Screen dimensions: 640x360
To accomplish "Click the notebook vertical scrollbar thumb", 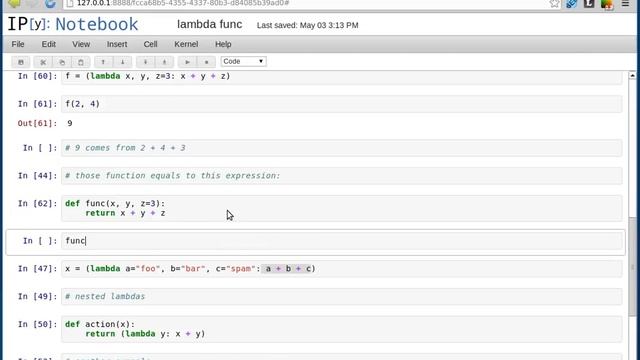I will pyautogui.click(x=632, y=267).
